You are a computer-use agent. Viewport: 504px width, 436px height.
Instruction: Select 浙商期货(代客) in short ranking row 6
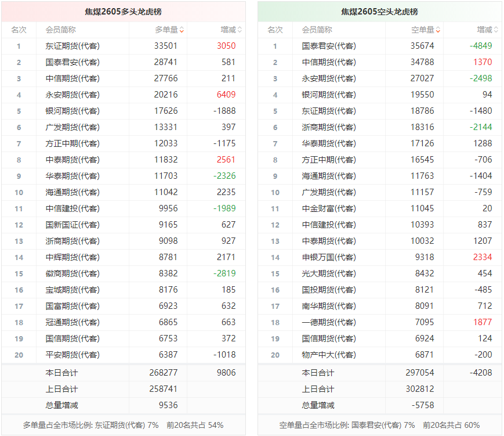pyautogui.click(x=329, y=127)
